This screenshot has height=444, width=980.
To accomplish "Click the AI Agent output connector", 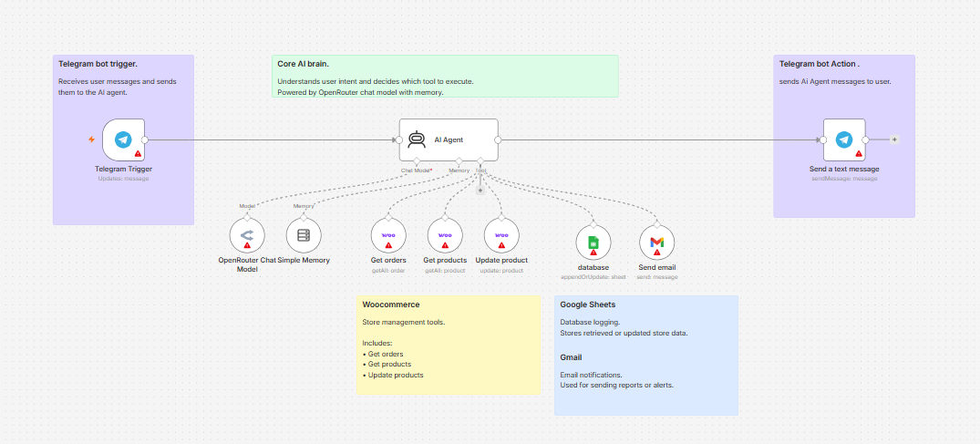I will click(x=498, y=140).
